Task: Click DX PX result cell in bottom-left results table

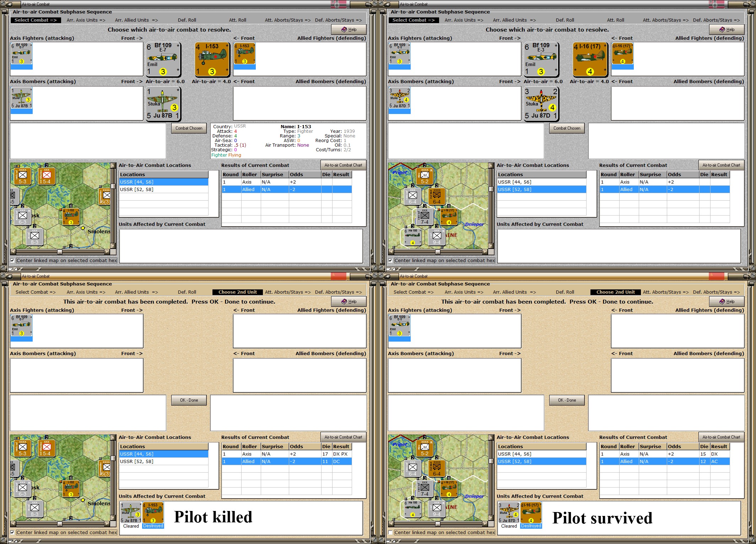Action: coord(342,454)
